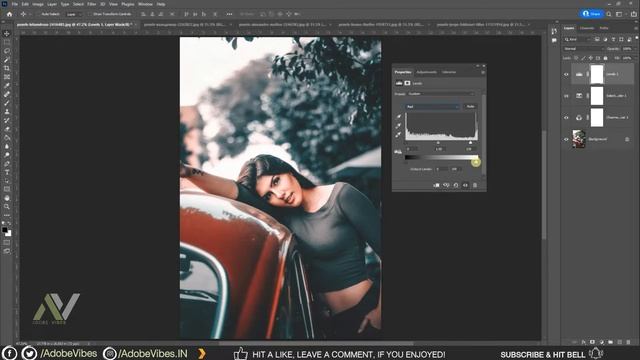Viewport: 640px width, 360px height.
Task: Select the Type tool
Action: [7, 172]
